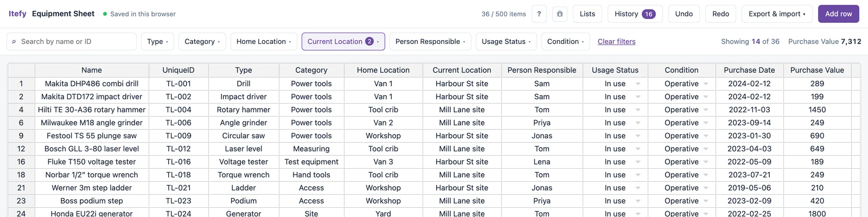Click Home Location cell "Van 2"

[383, 123]
